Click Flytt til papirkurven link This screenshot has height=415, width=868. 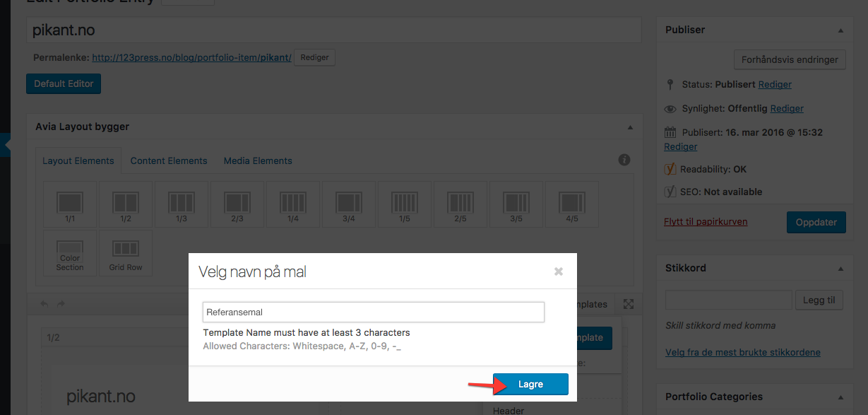(x=706, y=221)
